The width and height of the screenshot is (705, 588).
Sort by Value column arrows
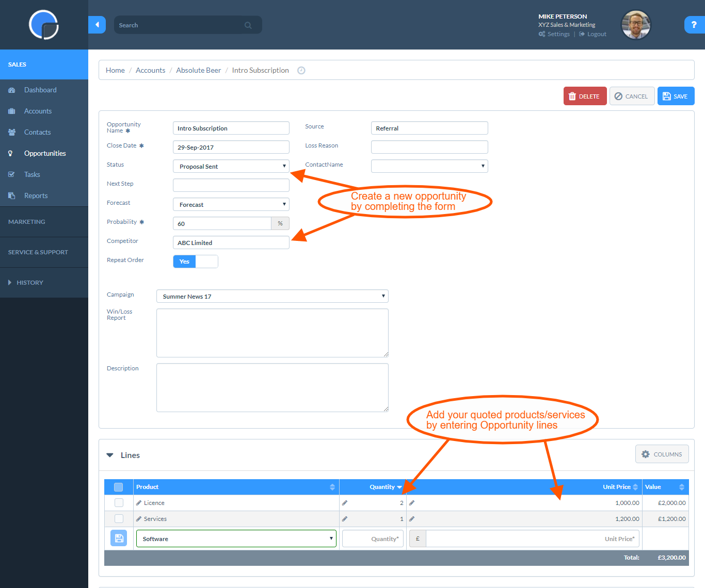[x=682, y=487]
